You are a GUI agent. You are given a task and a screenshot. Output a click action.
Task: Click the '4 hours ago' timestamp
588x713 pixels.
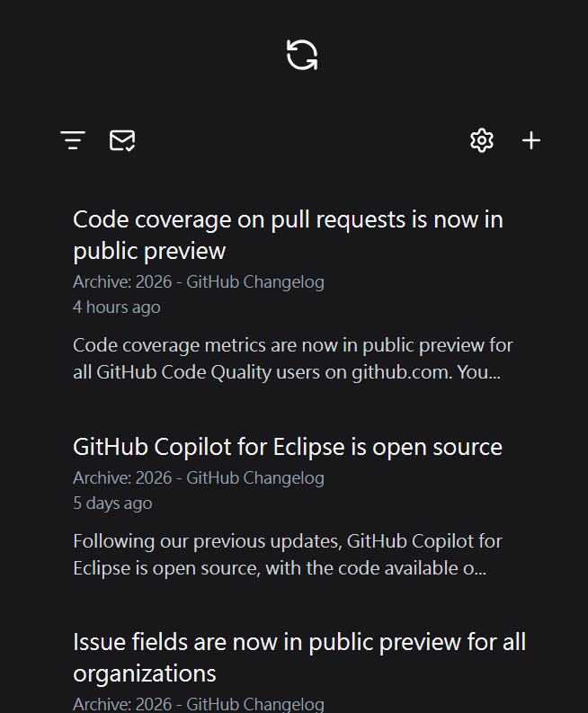coord(116,307)
